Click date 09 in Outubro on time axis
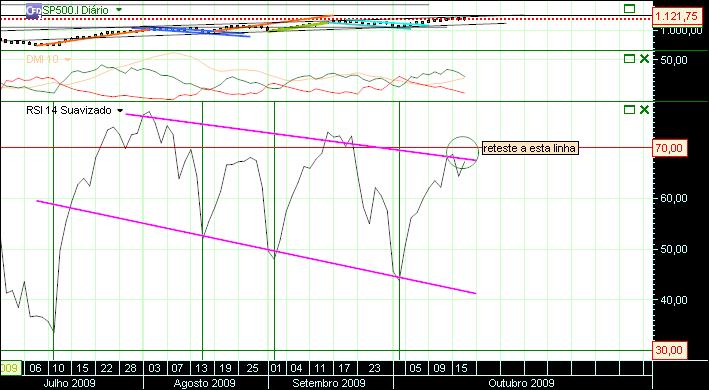709x390 pixels. tap(439, 368)
